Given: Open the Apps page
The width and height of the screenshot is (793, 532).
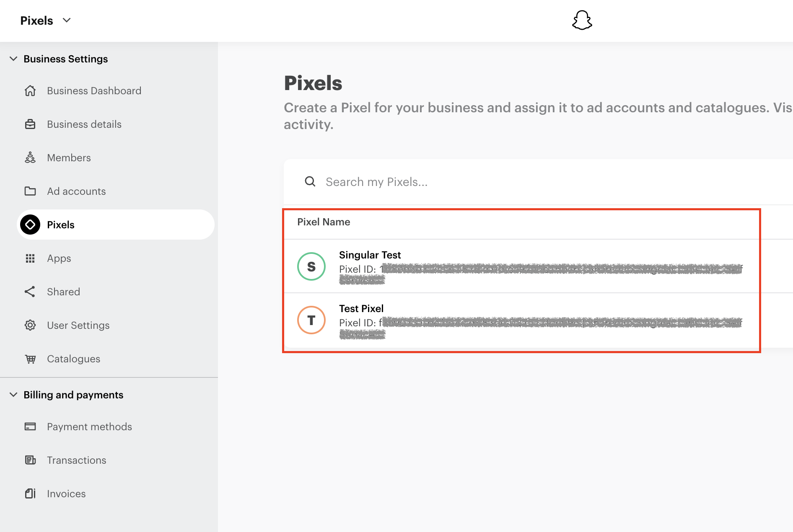Looking at the screenshot, I should coord(59,258).
